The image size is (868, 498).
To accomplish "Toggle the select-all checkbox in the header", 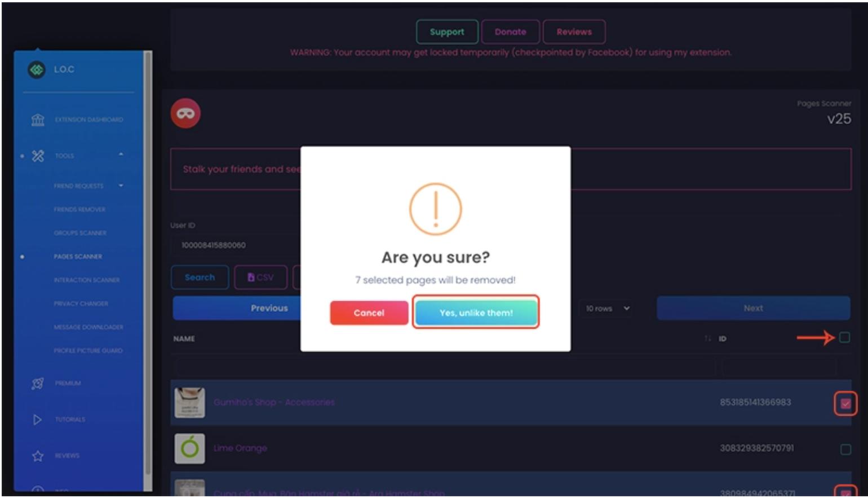I will point(844,337).
